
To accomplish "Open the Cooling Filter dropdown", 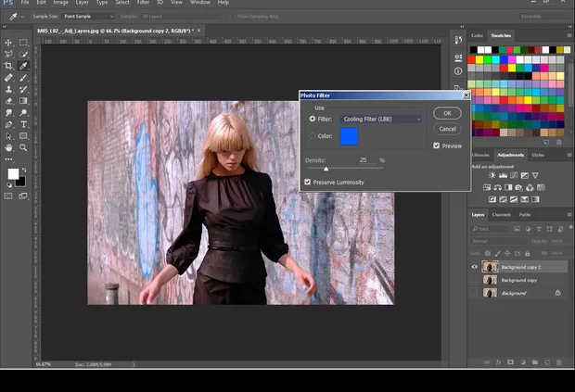I will point(381,120).
